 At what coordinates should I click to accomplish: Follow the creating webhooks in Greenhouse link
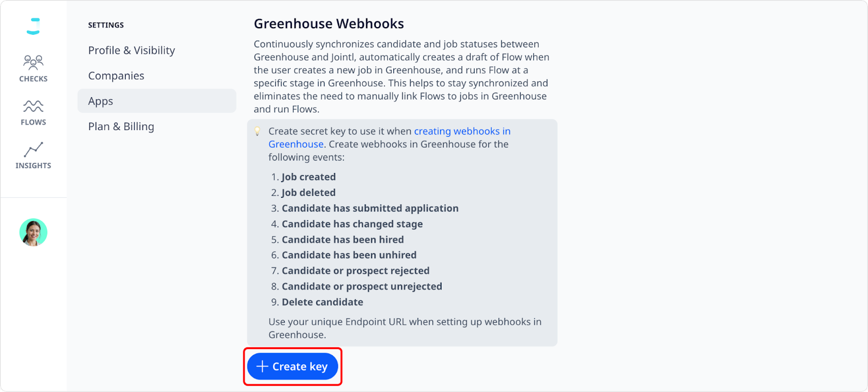[390, 138]
